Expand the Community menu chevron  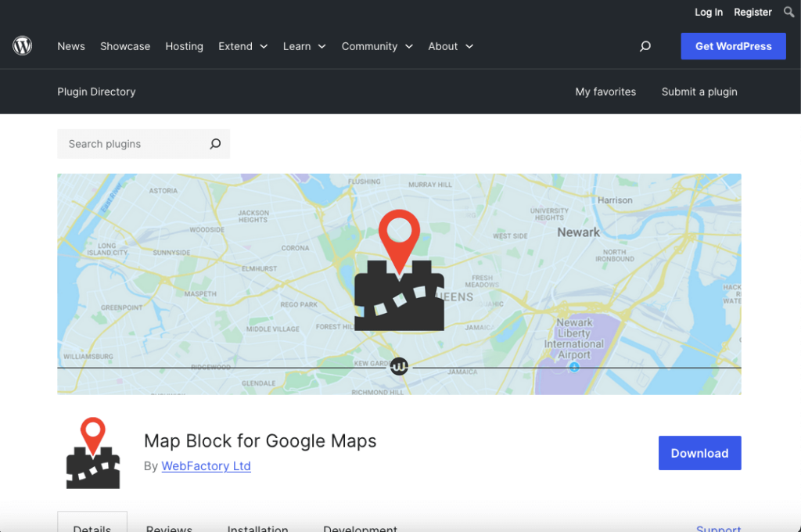click(x=408, y=46)
